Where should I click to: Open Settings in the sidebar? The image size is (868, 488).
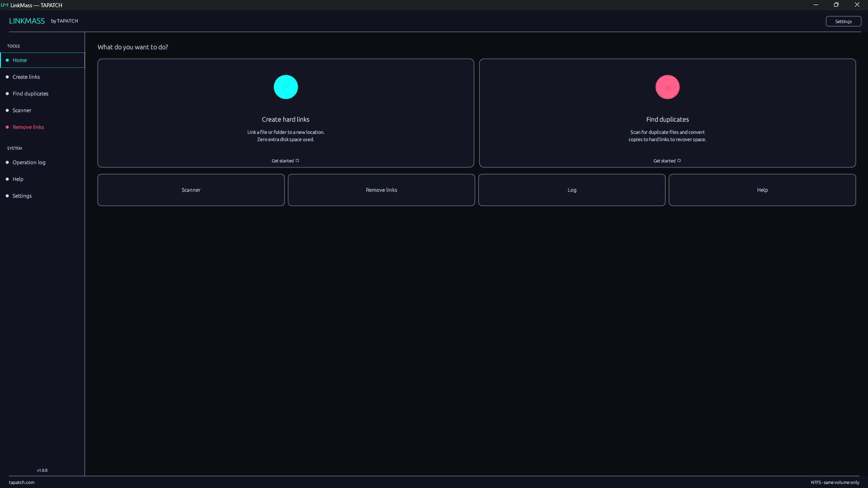click(x=43, y=196)
